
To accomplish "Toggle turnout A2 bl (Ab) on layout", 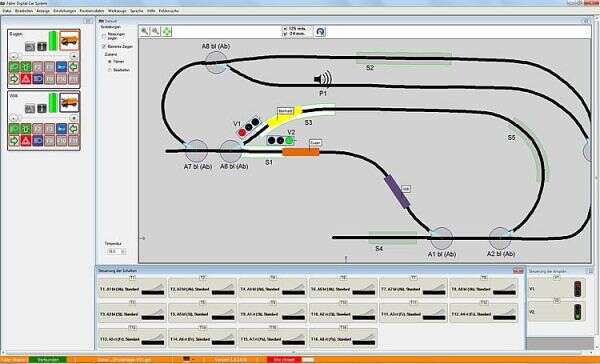I will (500, 238).
